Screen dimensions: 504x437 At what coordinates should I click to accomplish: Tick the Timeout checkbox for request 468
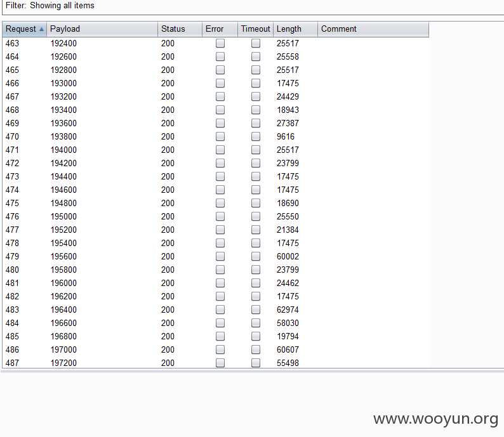256,110
